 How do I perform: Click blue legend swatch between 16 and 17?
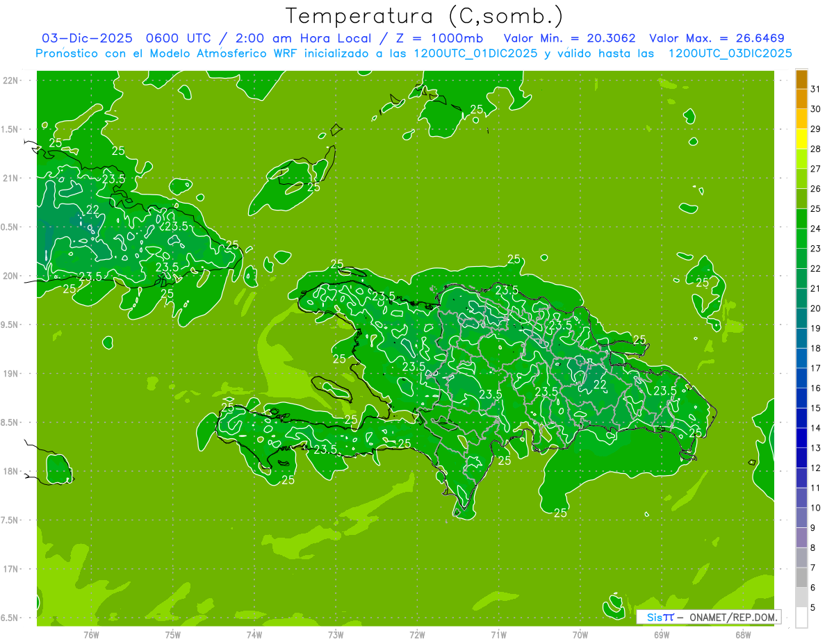(801, 378)
